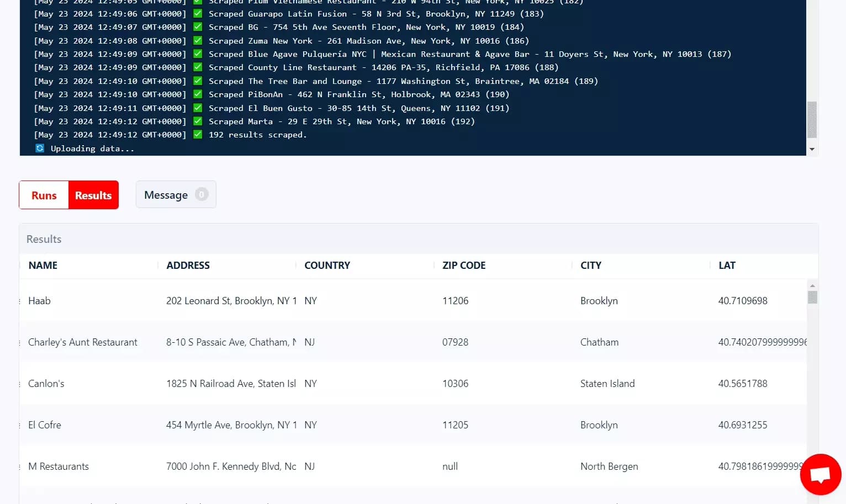Click the spinning Uploading data icon
Screen dimensions: 846x504
click(x=39, y=148)
